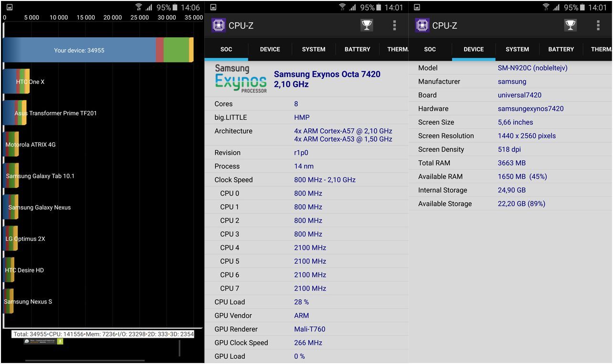
Task: Tap the Wi-Fi icon in the benchmark status bar
Action: 138,7
